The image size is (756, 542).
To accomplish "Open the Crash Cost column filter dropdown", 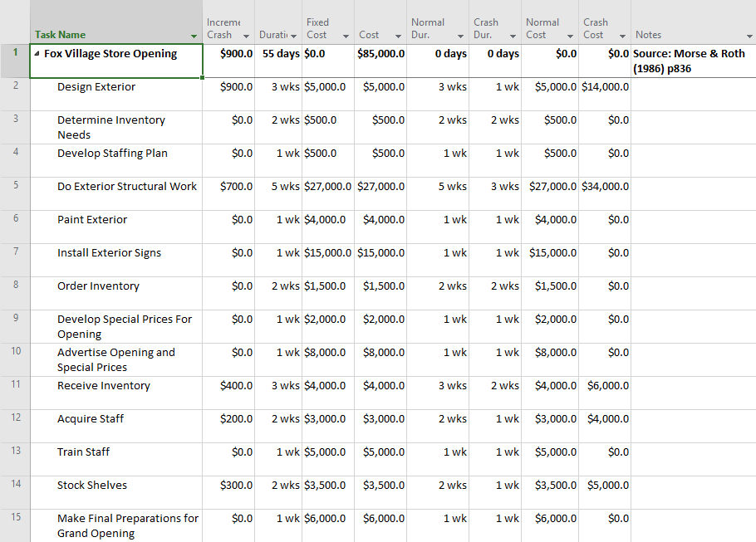I will (622, 37).
